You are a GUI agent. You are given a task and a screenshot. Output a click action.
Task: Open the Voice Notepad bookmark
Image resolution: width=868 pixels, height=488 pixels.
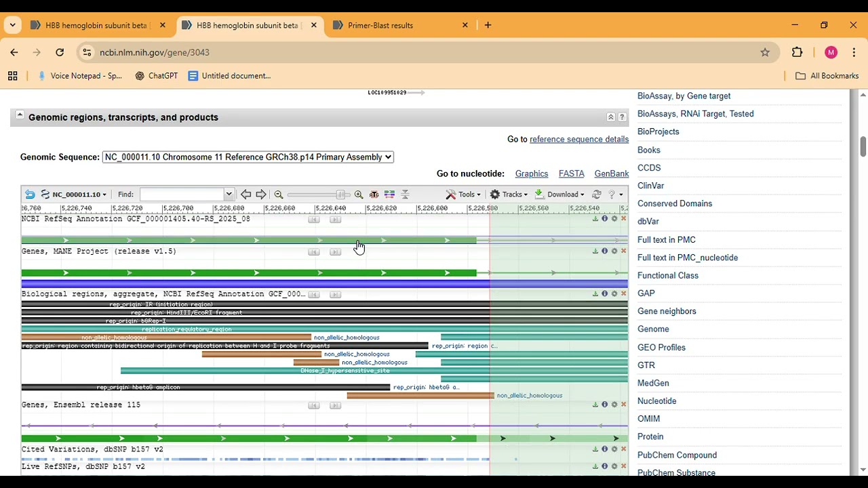(x=80, y=76)
